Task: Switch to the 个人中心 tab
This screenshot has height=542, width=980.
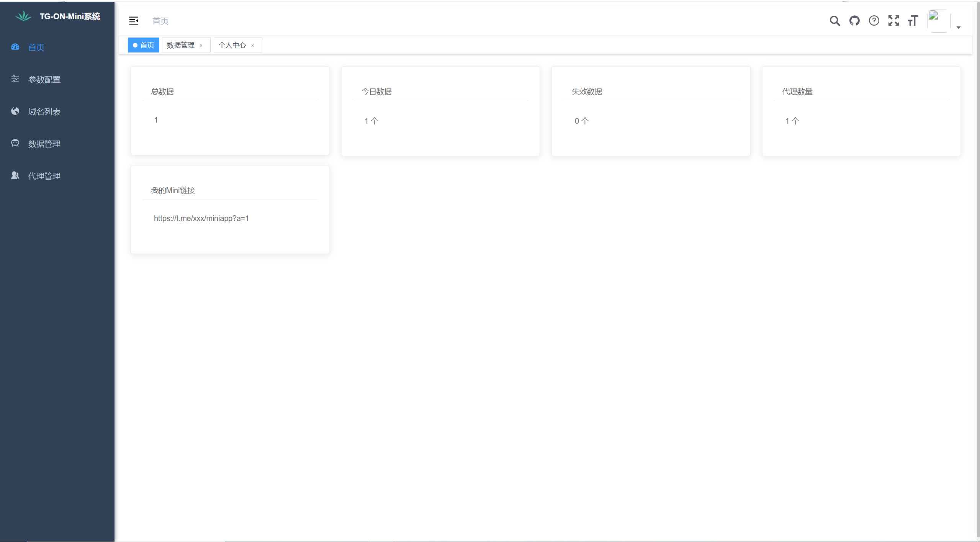Action: [232, 45]
